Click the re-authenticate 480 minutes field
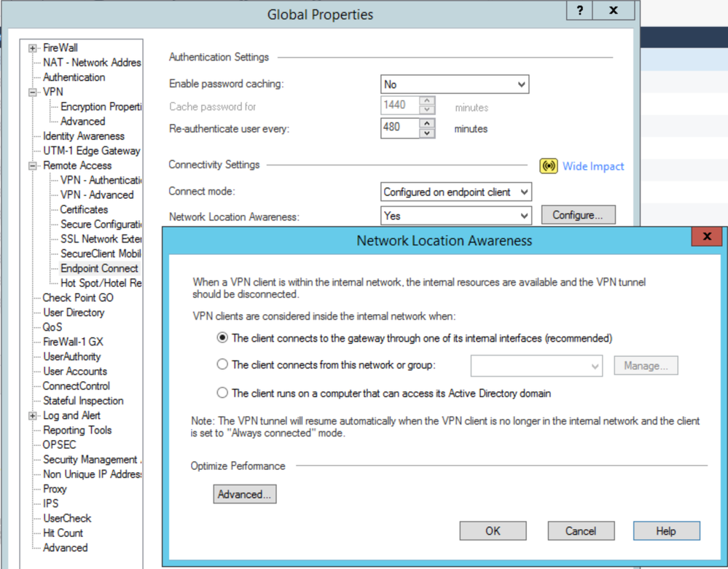This screenshot has height=569, width=728. point(400,127)
